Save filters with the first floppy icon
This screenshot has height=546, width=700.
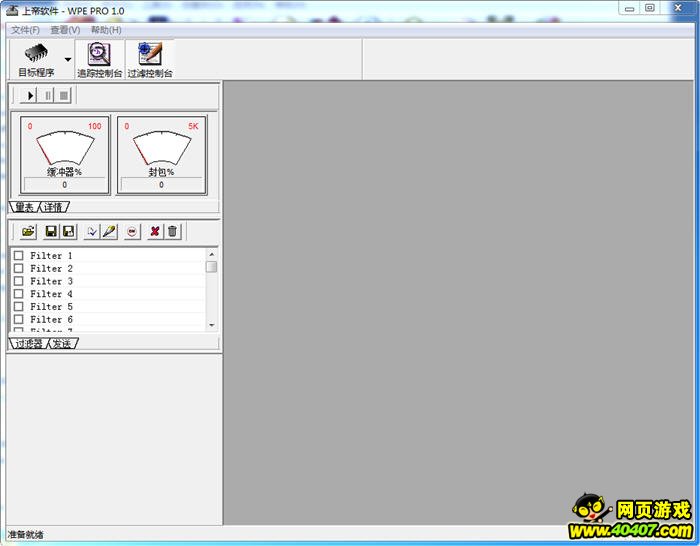[51, 231]
